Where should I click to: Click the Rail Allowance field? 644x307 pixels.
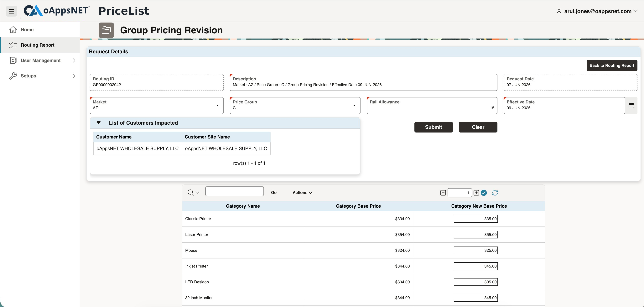[432, 106]
